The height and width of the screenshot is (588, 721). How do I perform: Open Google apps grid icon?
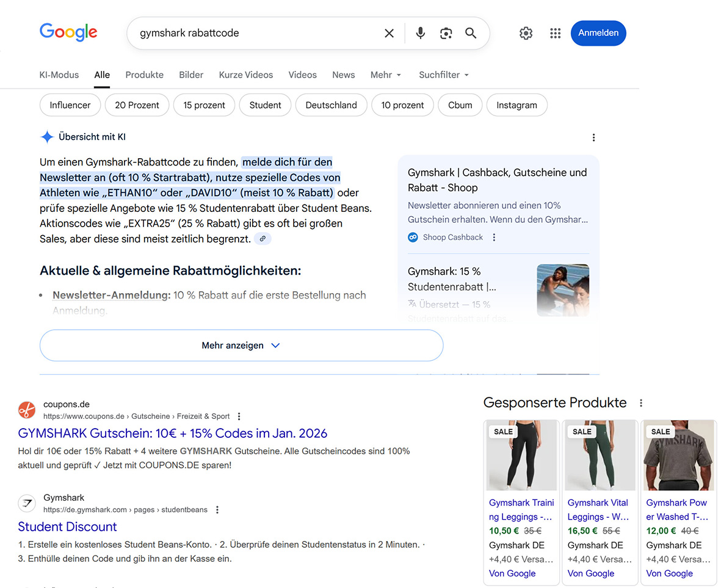tap(555, 33)
